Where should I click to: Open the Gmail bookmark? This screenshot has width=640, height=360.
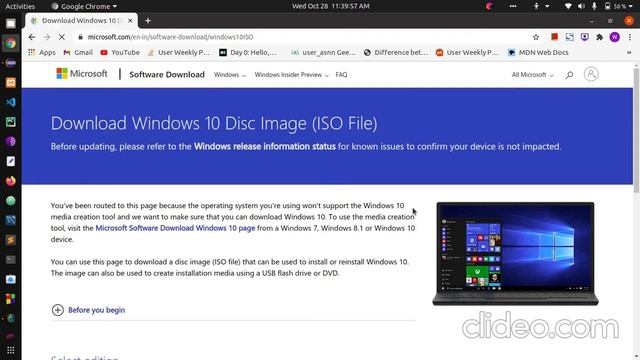click(78, 53)
